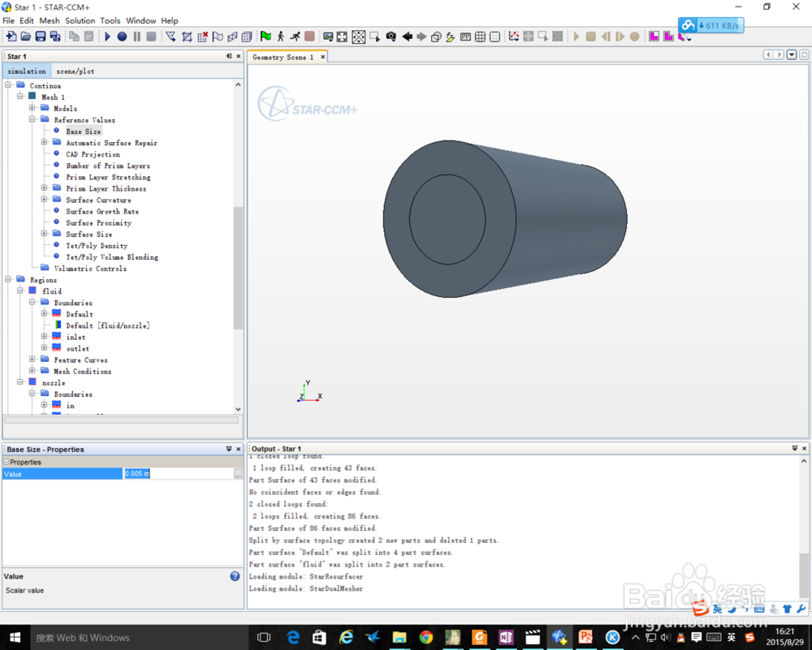Select Volumetric Controls folder
The height and width of the screenshot is (650, 812).
click(x=90, y=269)
